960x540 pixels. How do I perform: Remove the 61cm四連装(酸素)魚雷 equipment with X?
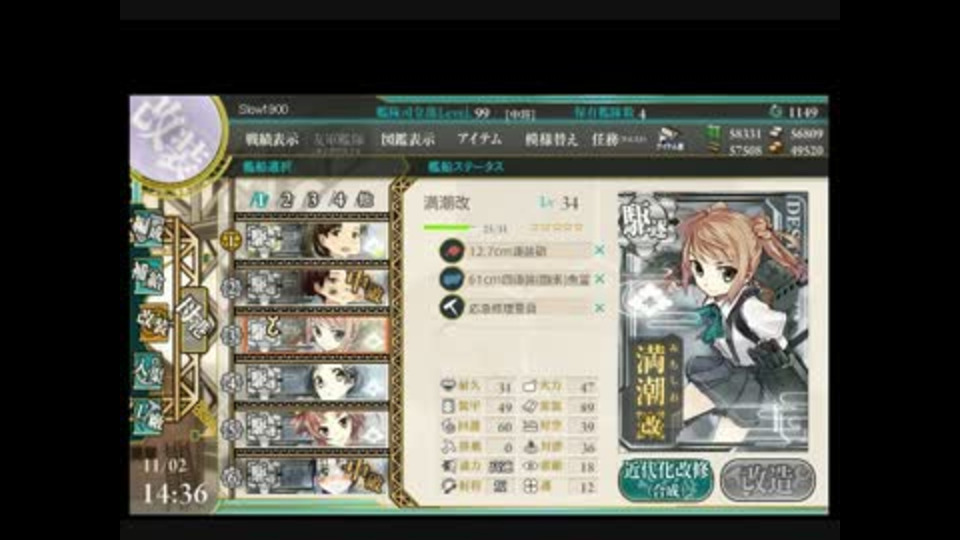pos(599,279)
